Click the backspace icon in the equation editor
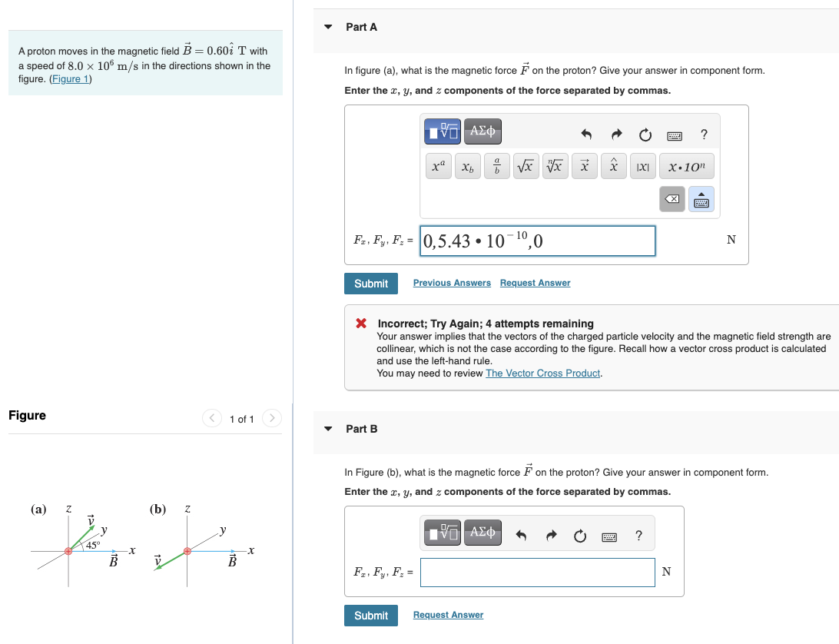The height and width of the screenshot is (644, 839). coord(672,199)
